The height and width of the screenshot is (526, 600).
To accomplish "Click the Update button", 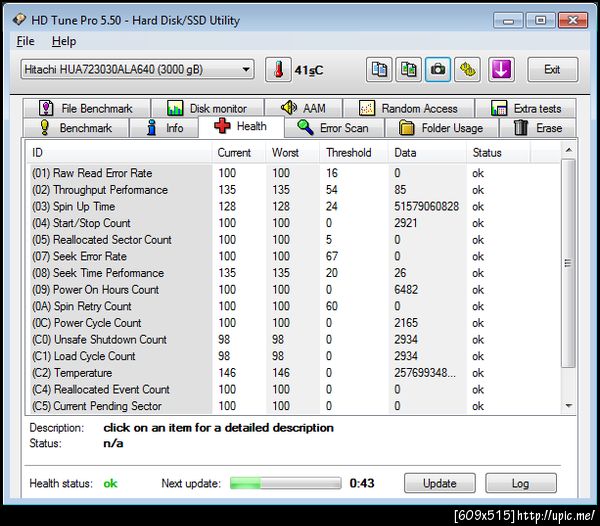I will 440,483.
